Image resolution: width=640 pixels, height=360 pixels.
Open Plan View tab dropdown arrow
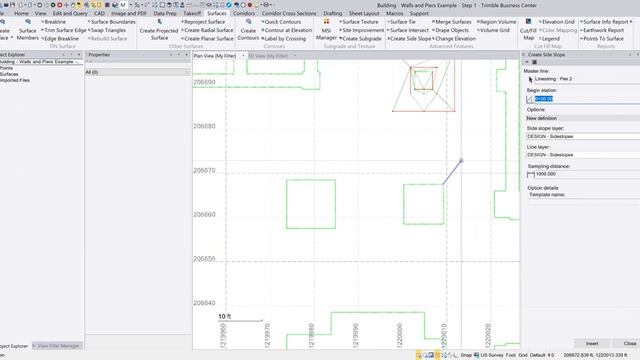point(243,56)
